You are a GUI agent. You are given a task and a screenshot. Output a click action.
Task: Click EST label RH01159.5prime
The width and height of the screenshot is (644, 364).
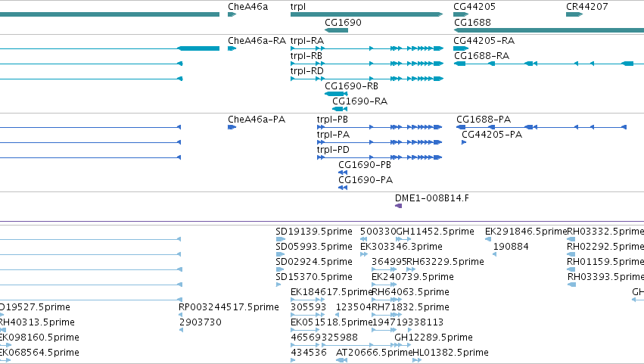pos(605,262)
